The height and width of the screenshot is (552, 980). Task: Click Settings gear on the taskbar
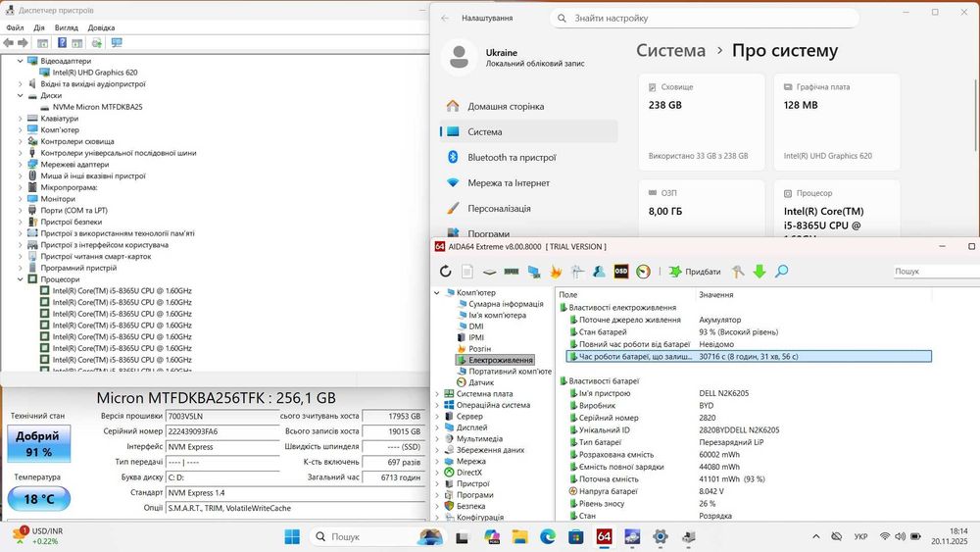click(660, 536)
